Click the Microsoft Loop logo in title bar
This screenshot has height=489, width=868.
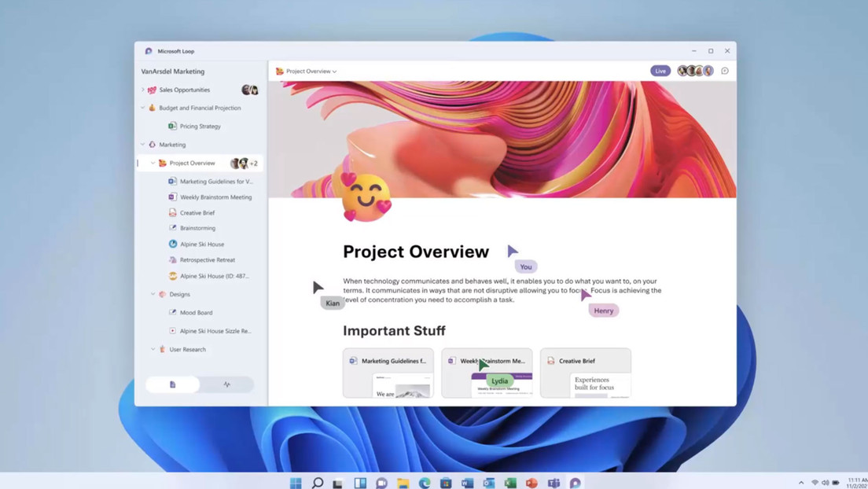tap(149, 51)
